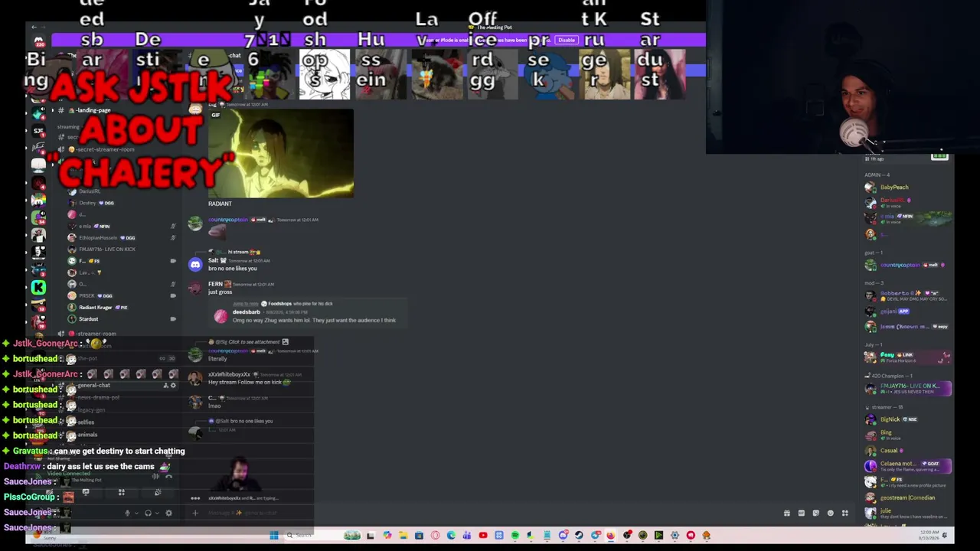The width and height of the screenshot is (980, 551).
Task: Open Task View on the taskbar
Action: click(x=370, y=536)
